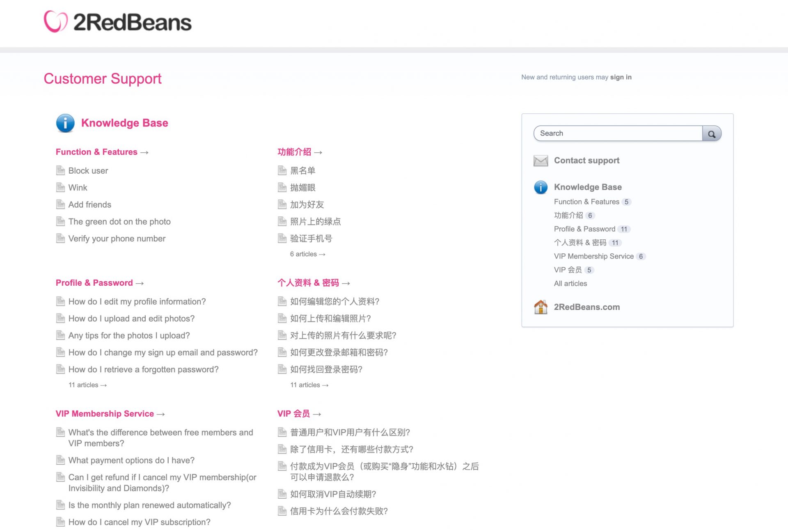Click the large Knowledge Base info icon
This screenshot has width=788, height=532.
pos(64,123)
